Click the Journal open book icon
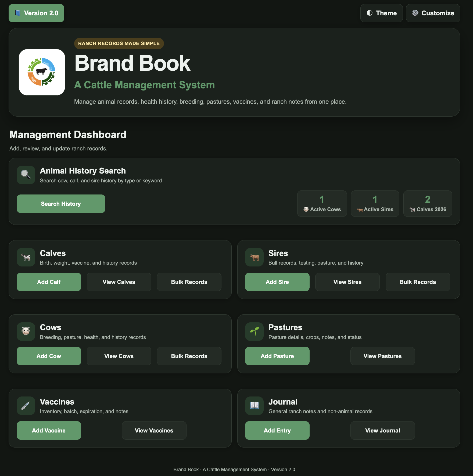The height and width of the screenshot is (476, 473). click(254, 406)
